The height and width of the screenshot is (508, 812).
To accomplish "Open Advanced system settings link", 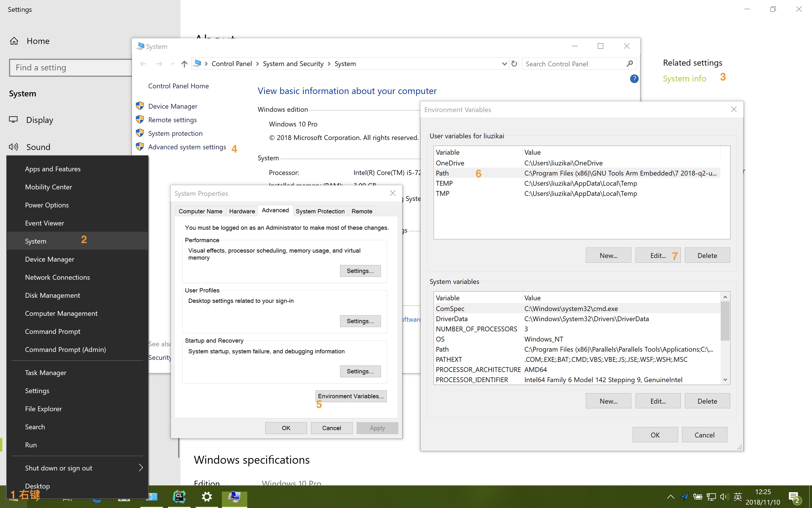I will (187, 147).
